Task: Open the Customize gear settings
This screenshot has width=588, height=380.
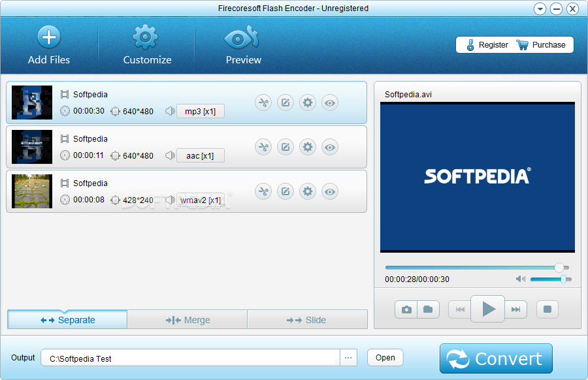Action: tap(146, 37)
